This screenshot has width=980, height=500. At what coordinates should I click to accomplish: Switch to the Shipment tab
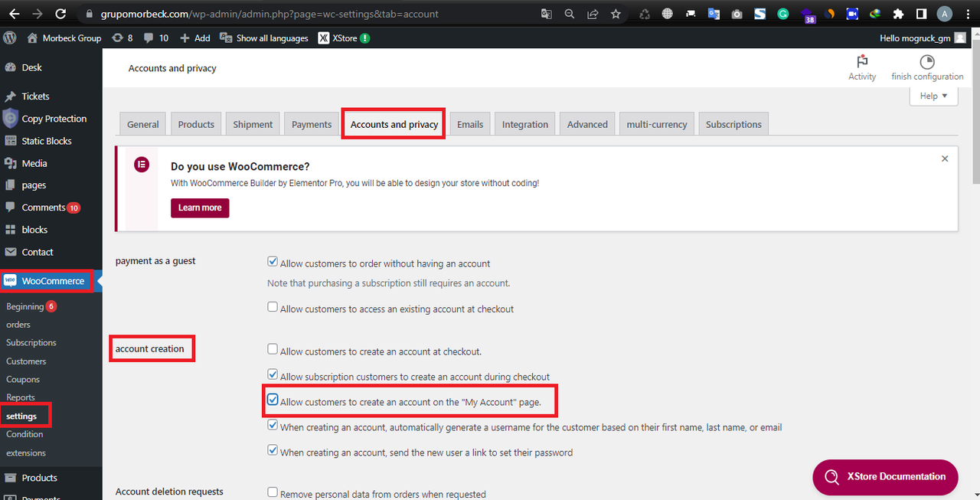coord(253,124)
